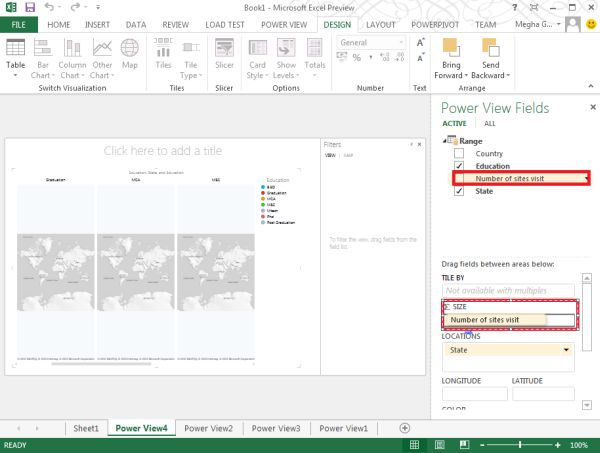Switch to Page Break Preview in status bar
The image size is (600, 453).
[x=465, y=445]
